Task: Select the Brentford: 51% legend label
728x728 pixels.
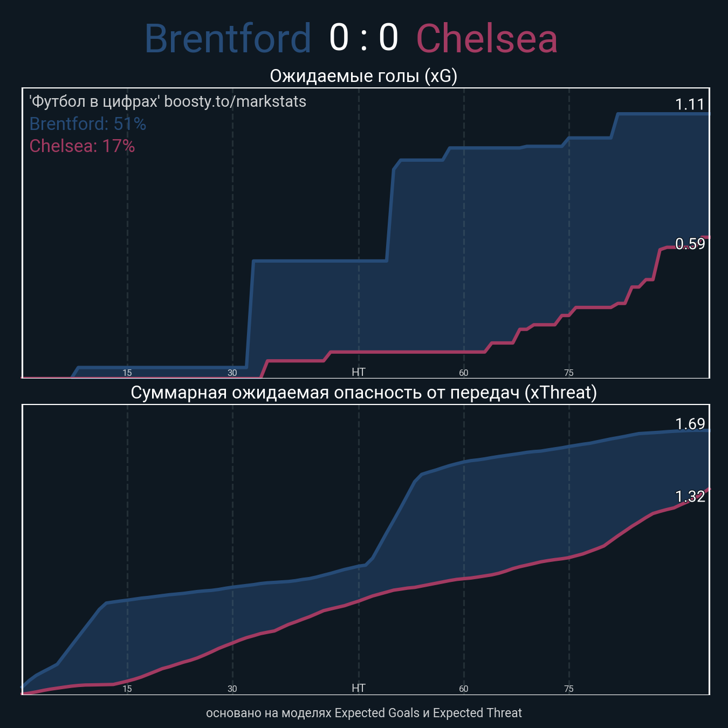Action: coord(88,124)
